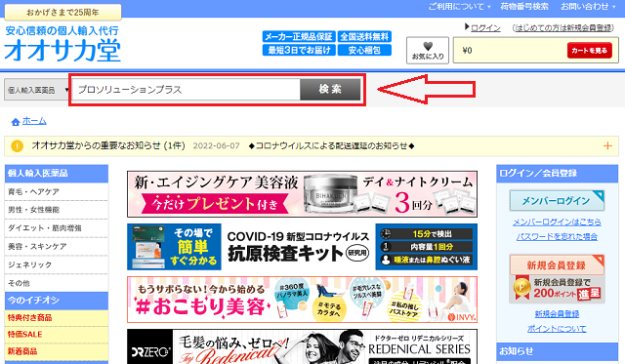This screenshot has height=364, width=625.
Task: Open favorites via the heart icon button
Action: pos(428,50)
